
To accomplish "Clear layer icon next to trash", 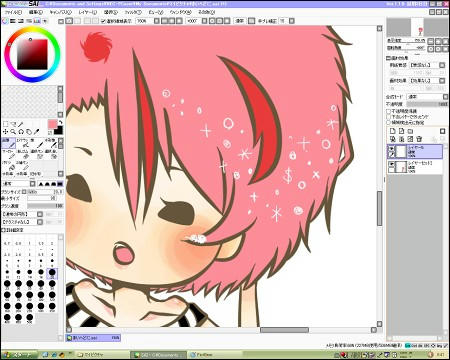I will (410, 139).
